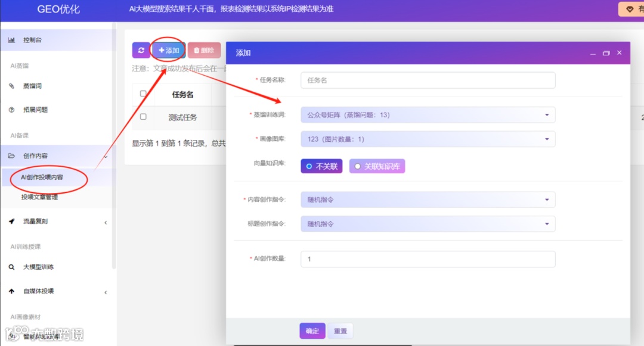Open the 内容创作指令 dropdown
The width and height of the screenshot is (644, 346).
pyautogui.click(x=428, y=200)
